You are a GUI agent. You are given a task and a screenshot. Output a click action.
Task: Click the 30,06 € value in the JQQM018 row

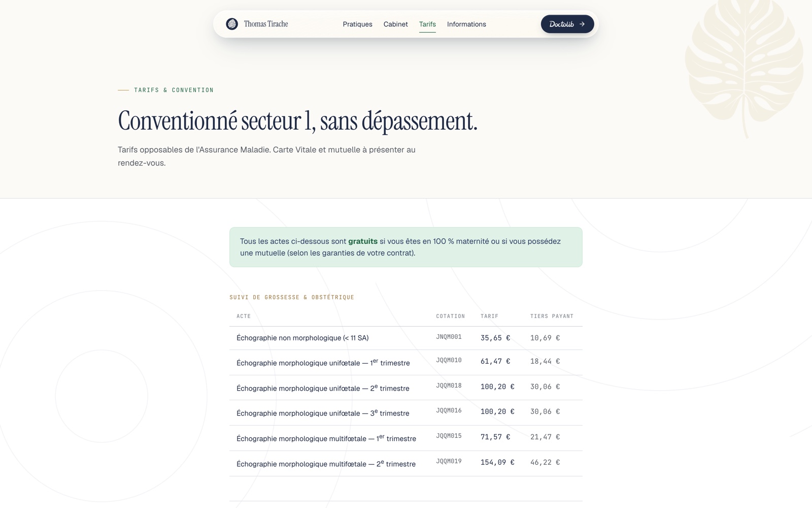545,387
